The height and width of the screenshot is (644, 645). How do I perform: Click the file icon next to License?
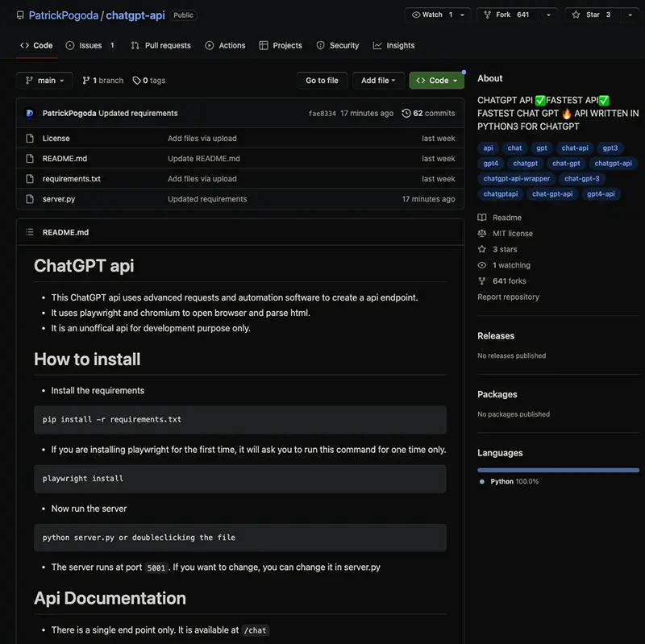click(30, 138)
